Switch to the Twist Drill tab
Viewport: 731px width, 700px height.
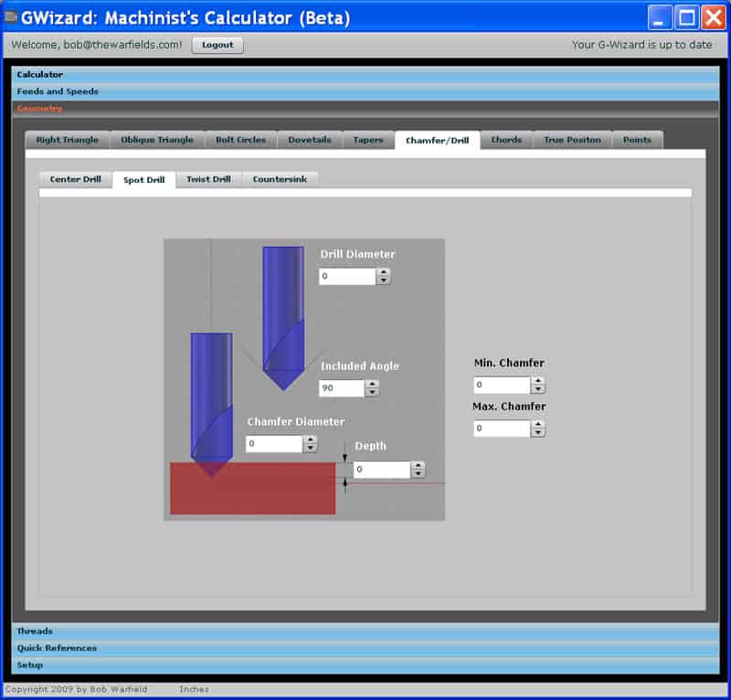click(x=207, y=179)
